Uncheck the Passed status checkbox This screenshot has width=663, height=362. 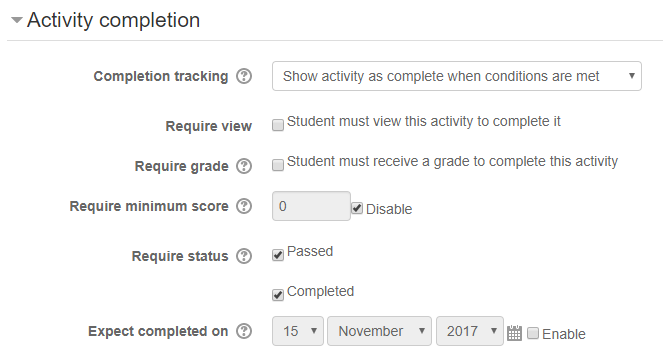278,255
